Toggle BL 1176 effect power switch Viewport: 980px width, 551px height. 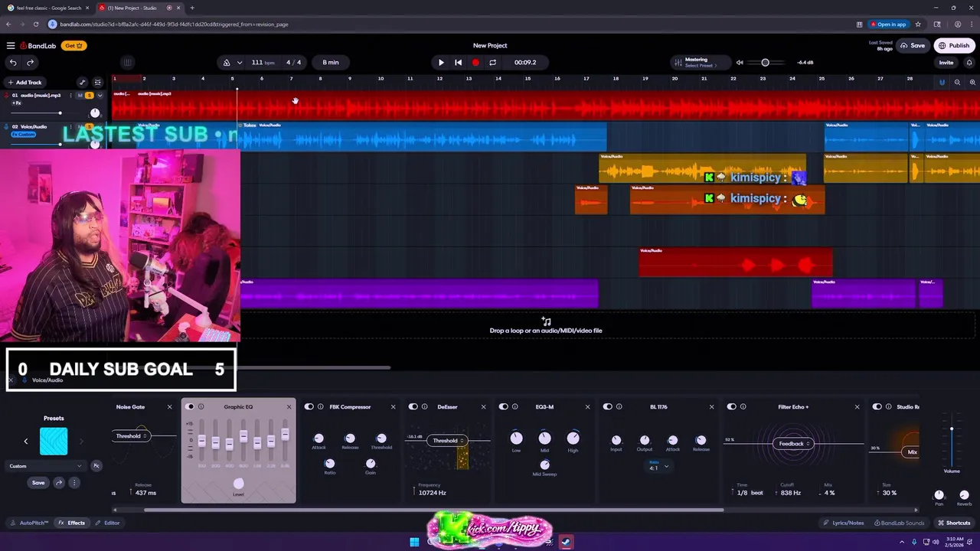[x=608, y=407]
